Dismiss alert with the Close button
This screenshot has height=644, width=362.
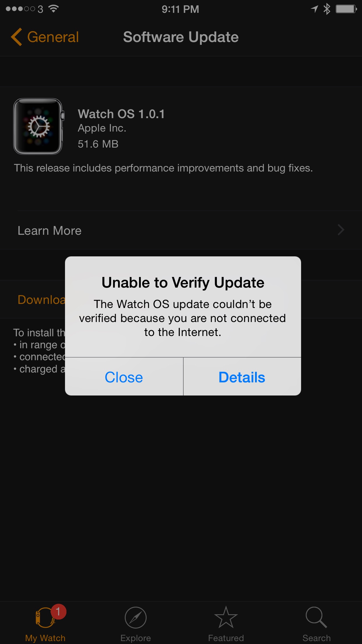(x=124, y=377)
